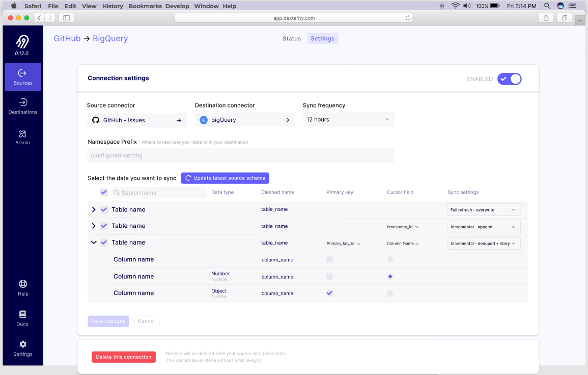Switch to the Status tab
Image resolution: width=588 pixels, height=375 pixels.
[x=292, y=38]
